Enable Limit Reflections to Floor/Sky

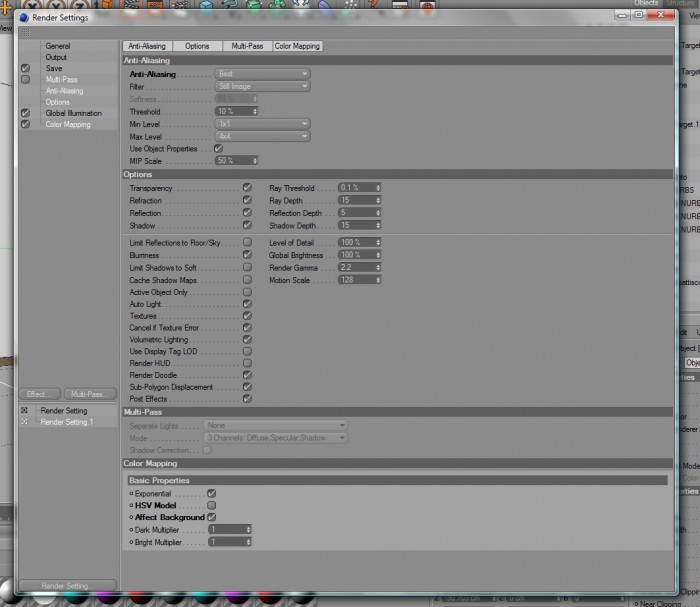tap(247, 242)
